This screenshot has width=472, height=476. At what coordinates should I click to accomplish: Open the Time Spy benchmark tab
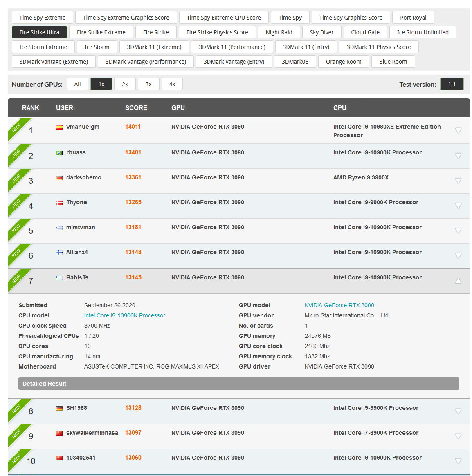point(290,18)
